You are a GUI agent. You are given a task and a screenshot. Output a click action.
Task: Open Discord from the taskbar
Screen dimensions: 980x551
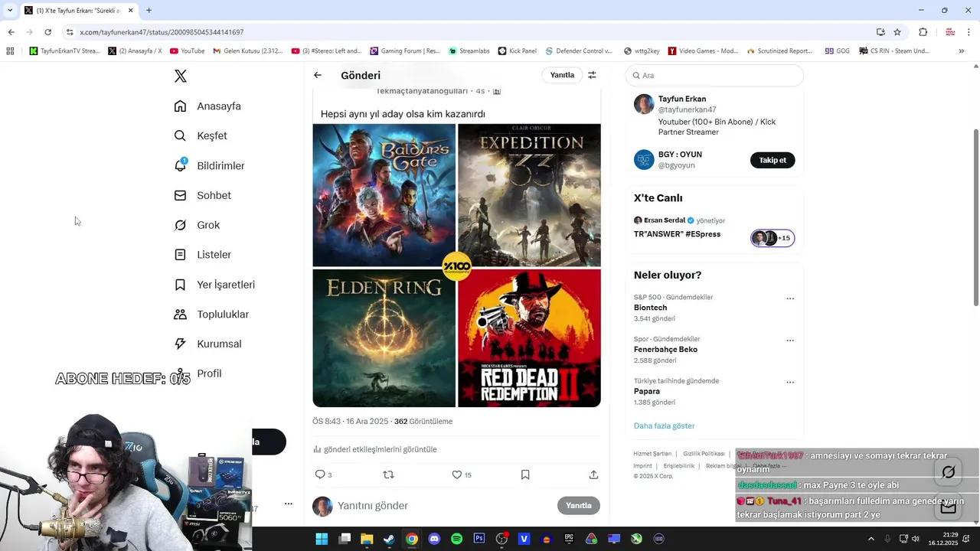click(x=434, y=539)
